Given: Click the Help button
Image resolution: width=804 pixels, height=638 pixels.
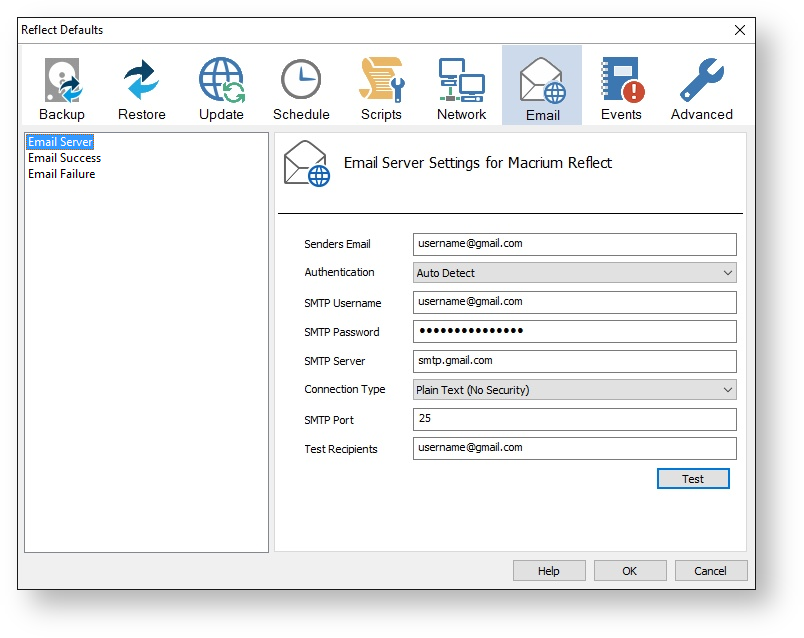Looking at the screenshot, I should pyautogui.click(x=549, y=571).
